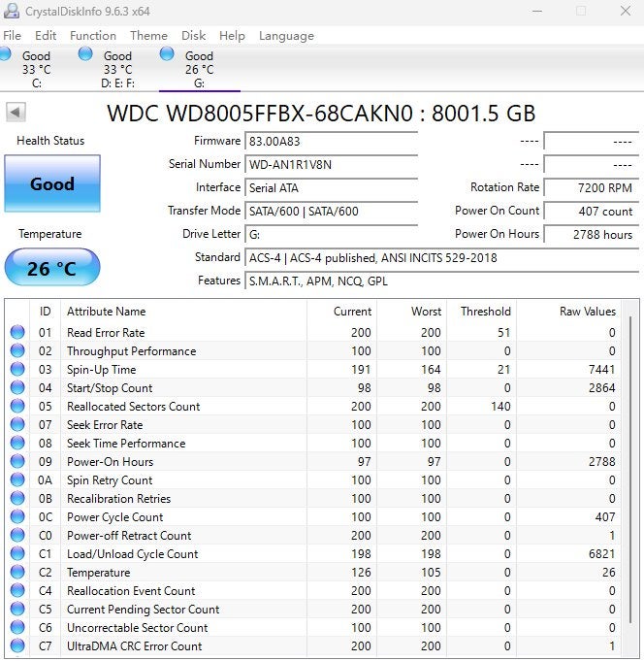Screen dimensions: 644x661
Task: Close the CrystalDiskInfo window
Action: click(626, 11)
